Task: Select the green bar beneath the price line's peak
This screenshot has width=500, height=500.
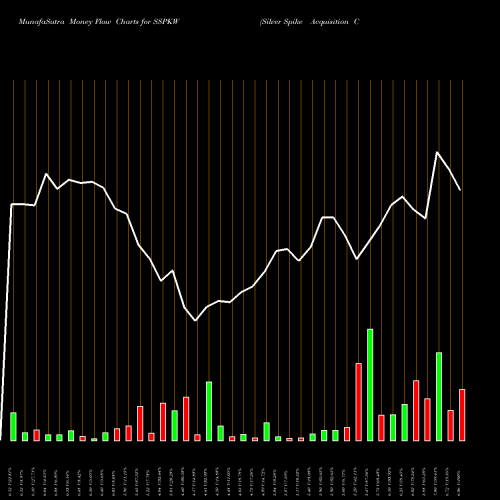Action: [x=439, y=397]
